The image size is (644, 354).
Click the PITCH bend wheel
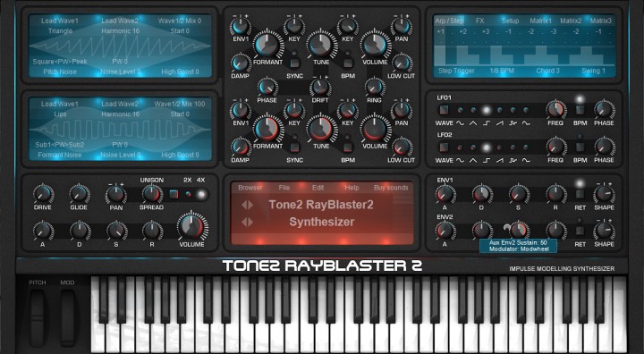click(37, 318)
